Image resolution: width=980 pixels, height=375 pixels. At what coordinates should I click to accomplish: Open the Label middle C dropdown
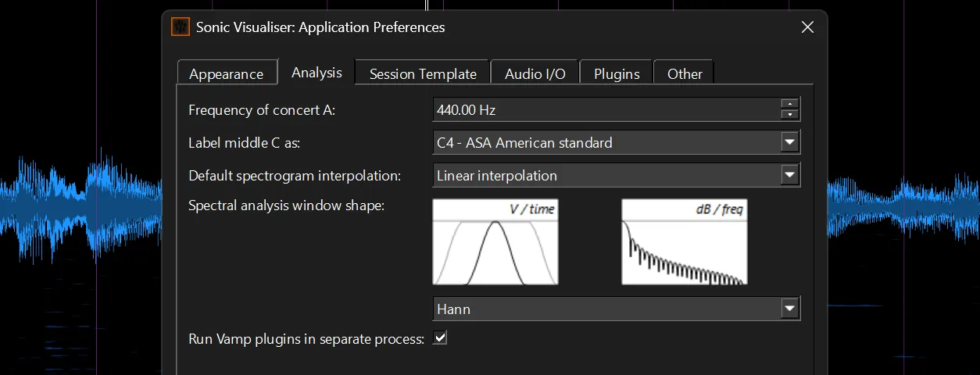[x=616, y=143]
